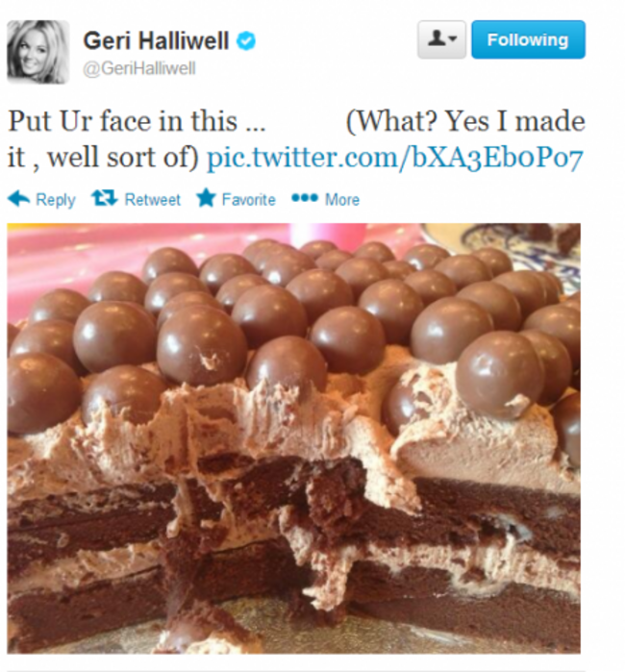Click the Reply arrow icon
Screen dimensions: 625x672
[19, 199]
